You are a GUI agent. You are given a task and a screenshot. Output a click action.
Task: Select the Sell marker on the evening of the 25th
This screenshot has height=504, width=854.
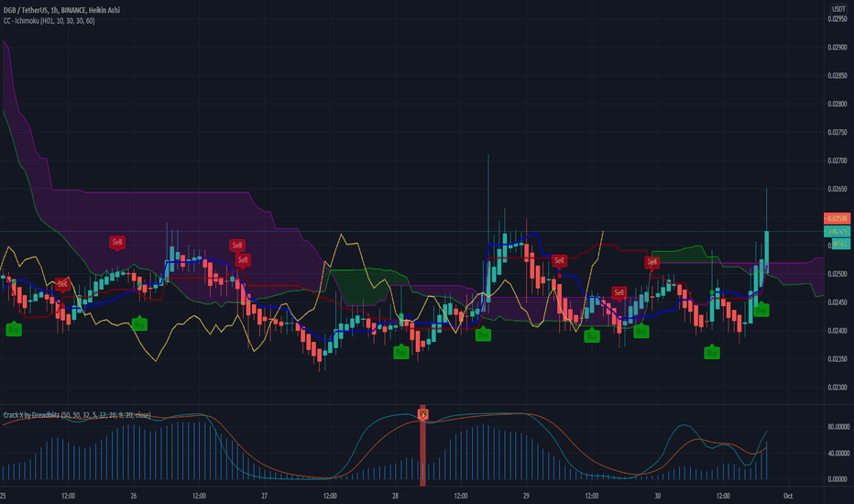pyautogui.click(x=117, y=243)
